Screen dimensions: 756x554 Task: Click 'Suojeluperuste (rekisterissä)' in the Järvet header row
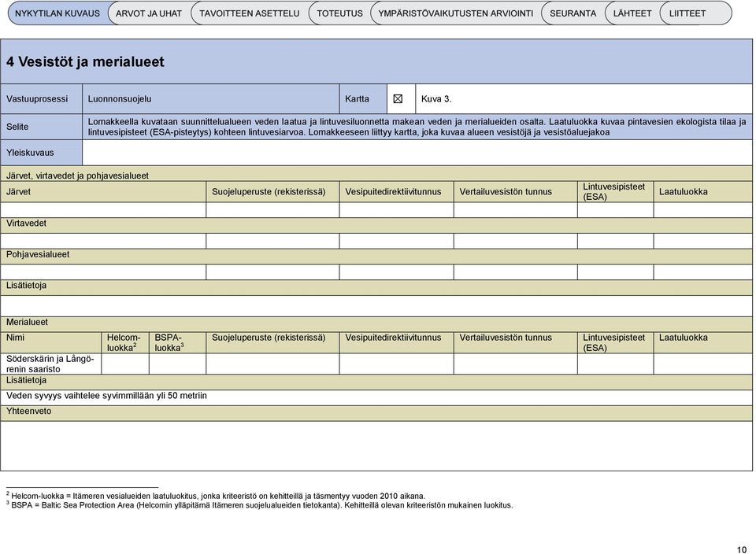(x=269, y=192)
